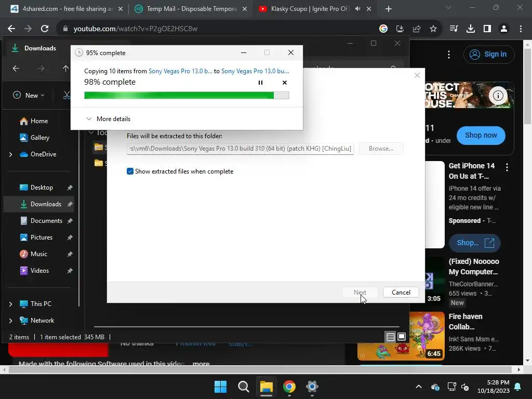The height and width of the screenshot is (399, 532).
Task: Click the Browse button
Action: tap(381, 149)
